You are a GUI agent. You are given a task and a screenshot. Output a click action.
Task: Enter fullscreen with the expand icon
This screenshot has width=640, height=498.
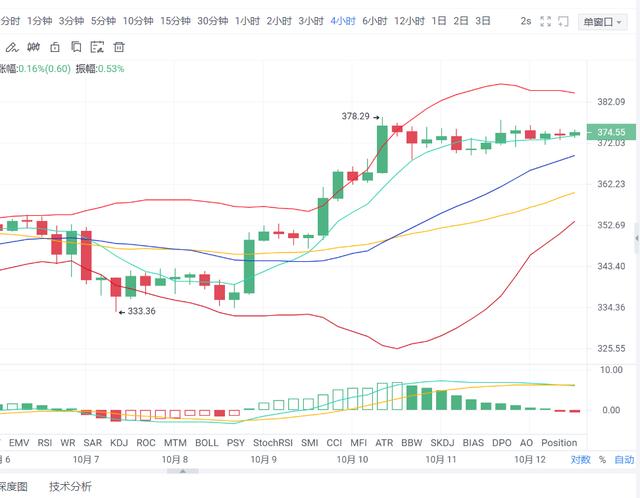[x=546, y=21]
